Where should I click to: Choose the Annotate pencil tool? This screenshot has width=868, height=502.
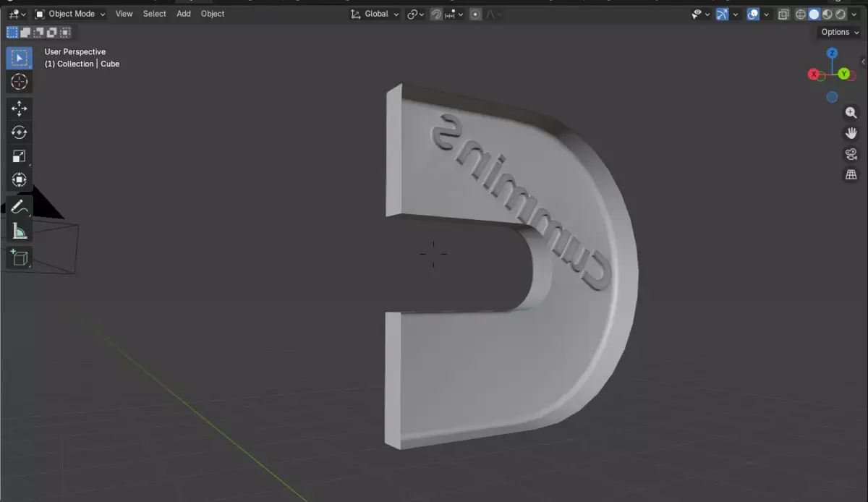point(20,208)
